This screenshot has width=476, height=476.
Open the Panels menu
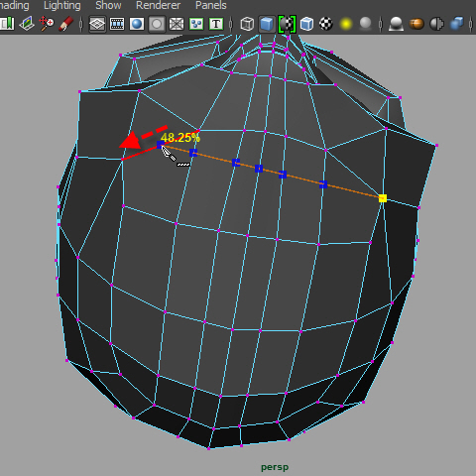tap(211, 5)
